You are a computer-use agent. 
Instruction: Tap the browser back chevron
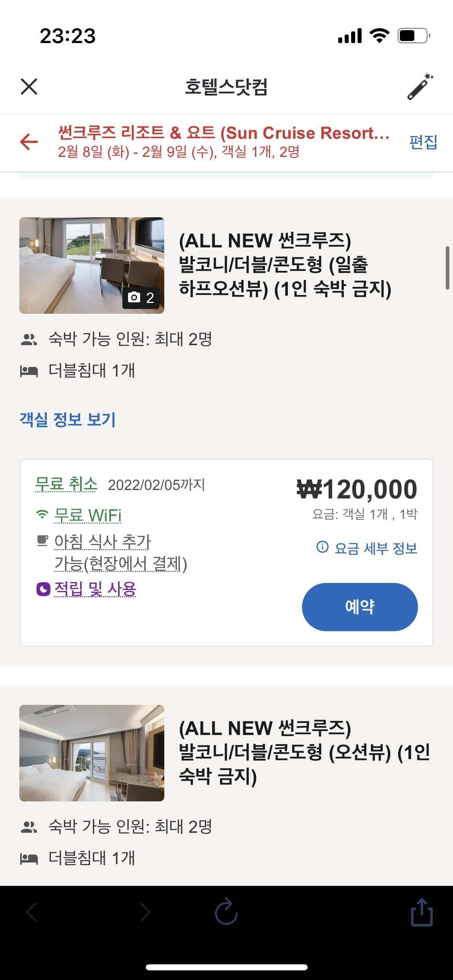31,912
